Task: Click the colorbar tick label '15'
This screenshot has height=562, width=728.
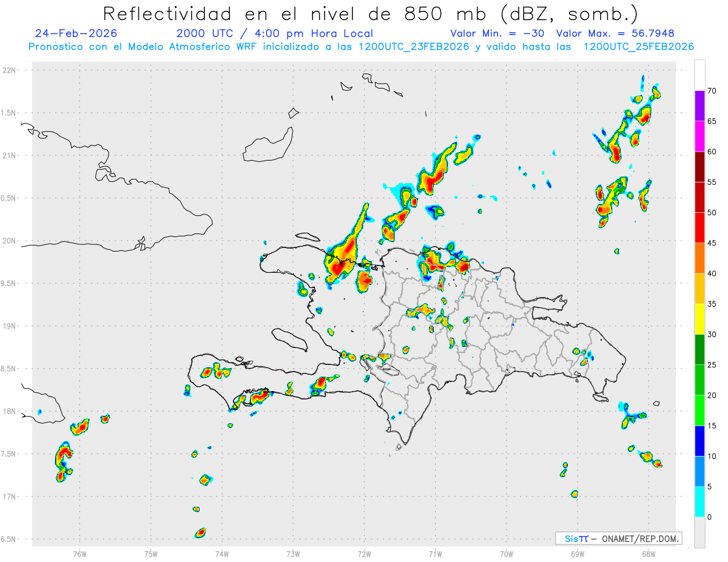Action: click(x=713, y=426)
